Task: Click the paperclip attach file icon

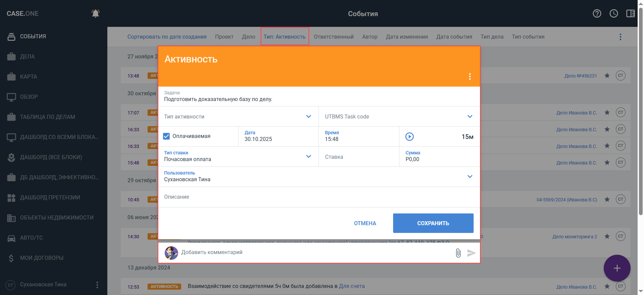Action: 458,253
